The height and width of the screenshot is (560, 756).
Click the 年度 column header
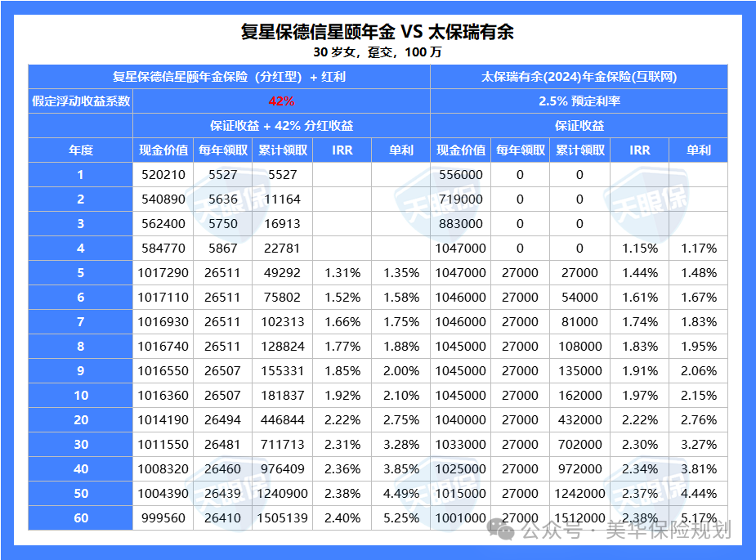coord(80,150)
